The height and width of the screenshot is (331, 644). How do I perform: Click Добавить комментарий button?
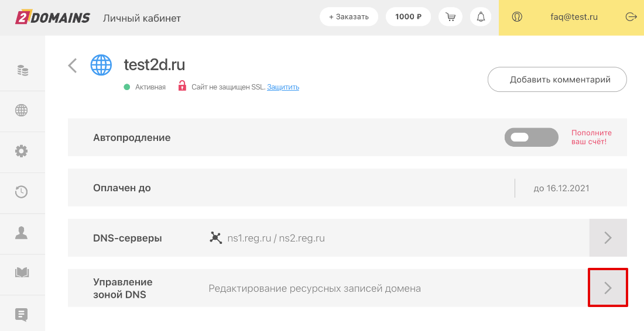557,80
